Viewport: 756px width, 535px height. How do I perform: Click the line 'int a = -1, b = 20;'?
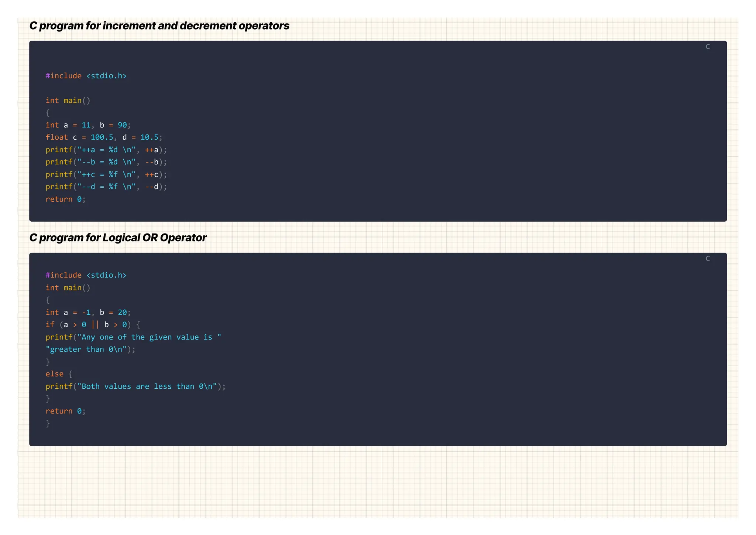(88, 313)
